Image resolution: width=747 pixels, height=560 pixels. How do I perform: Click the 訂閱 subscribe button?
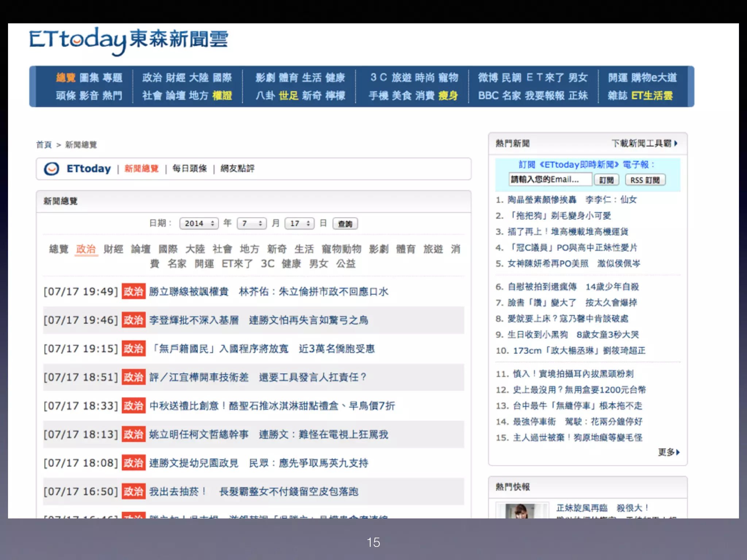tap(606, 180)
